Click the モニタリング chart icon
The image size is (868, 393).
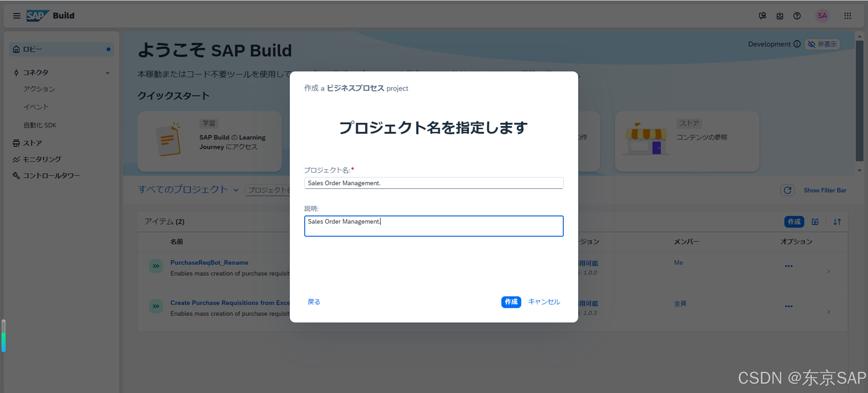(x=16, y=159)
